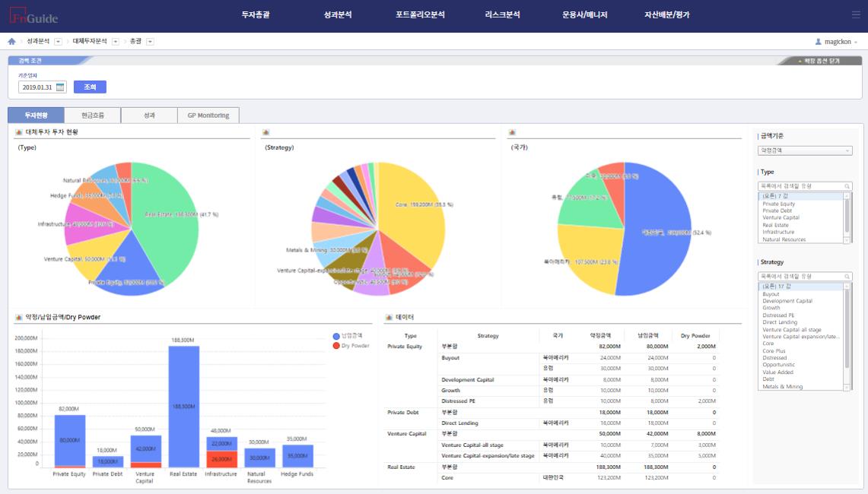
Task: Open the calendar date picker icon
Action: pos(60,87)
